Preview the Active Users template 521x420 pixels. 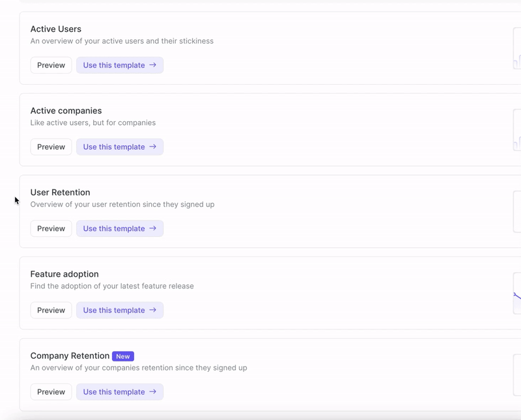[x=51, y=65]
